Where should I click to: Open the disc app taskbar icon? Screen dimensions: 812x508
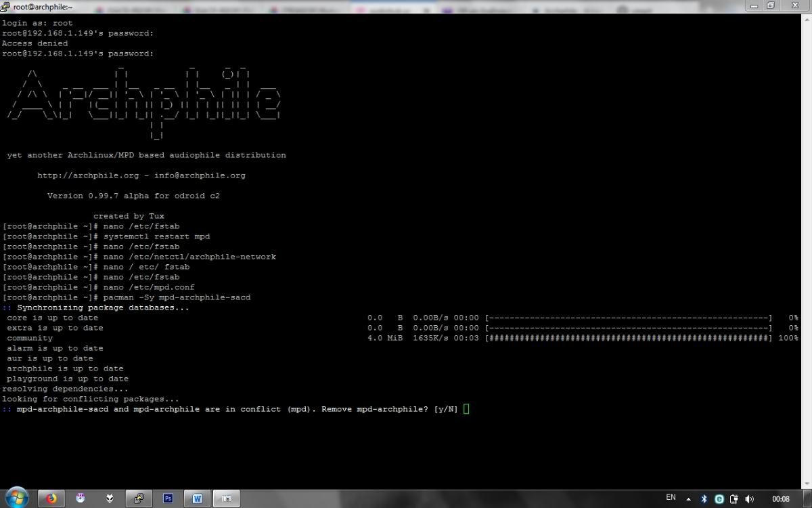click(x=81, y=499)
